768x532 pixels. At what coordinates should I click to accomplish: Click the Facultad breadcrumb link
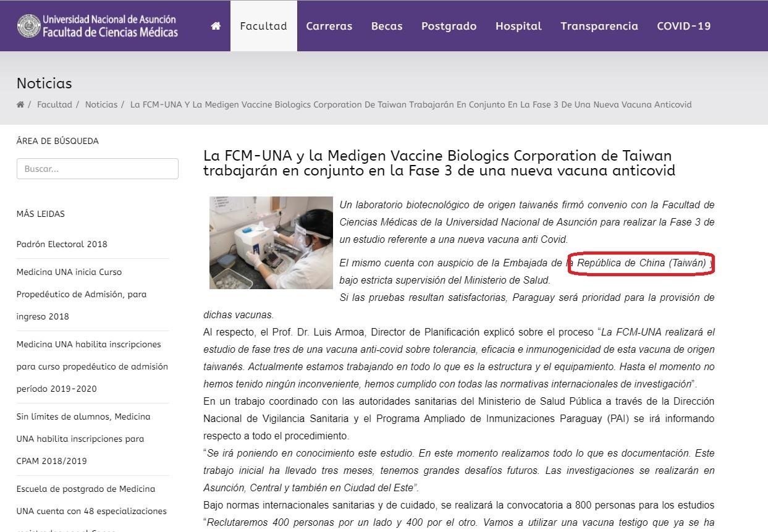click(54, 104)
